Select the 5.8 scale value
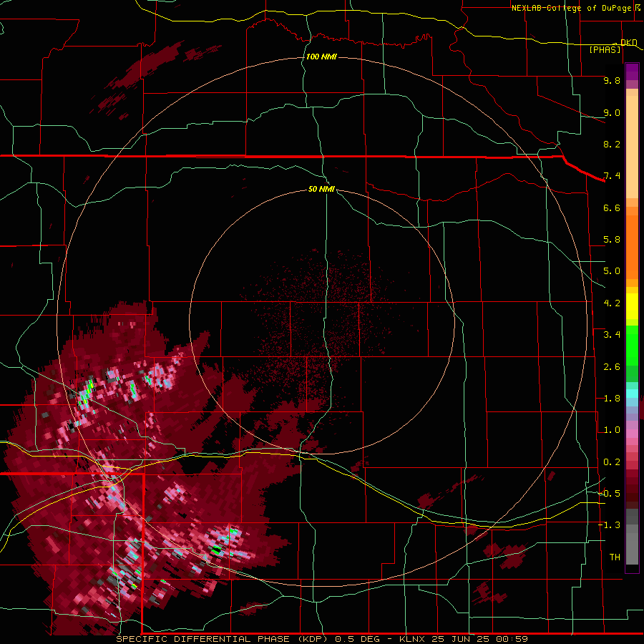 point(612,240)
